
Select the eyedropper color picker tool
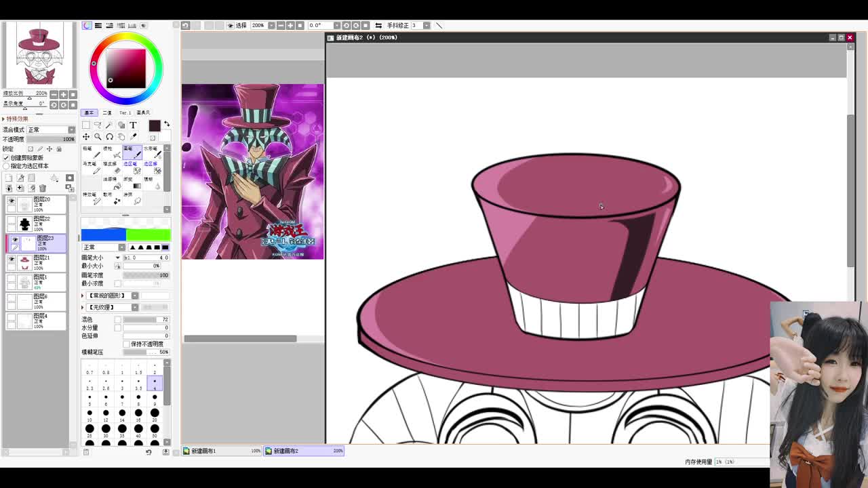tap(133, 137)
